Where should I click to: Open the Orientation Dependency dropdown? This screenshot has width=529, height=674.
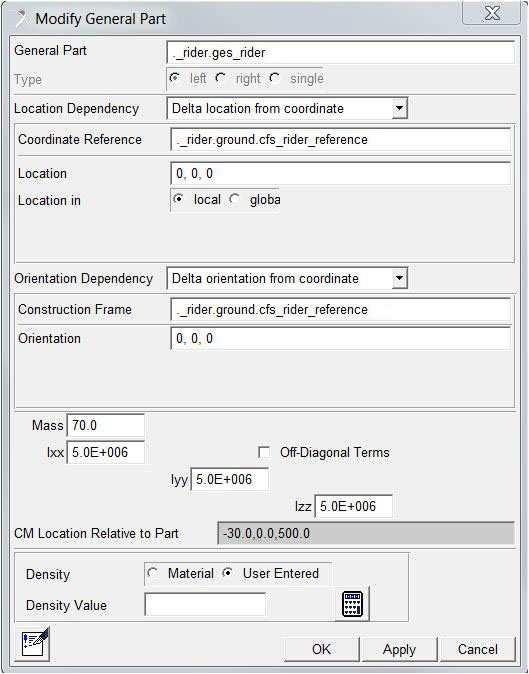click(400, 278)
